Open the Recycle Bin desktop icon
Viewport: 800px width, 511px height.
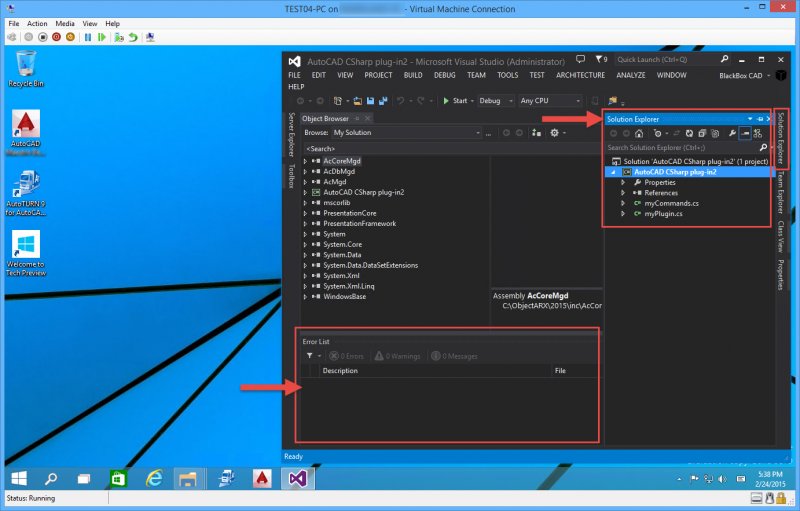pos(26,69)
